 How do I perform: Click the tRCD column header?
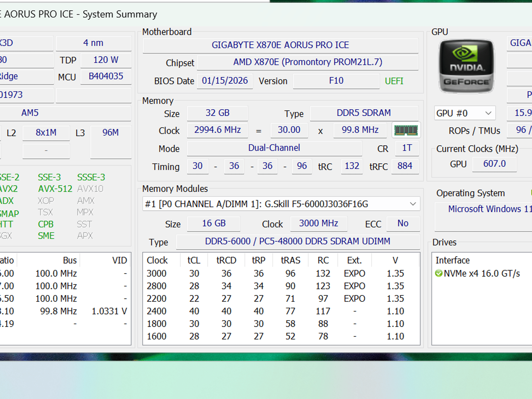(x=226, y=260)
